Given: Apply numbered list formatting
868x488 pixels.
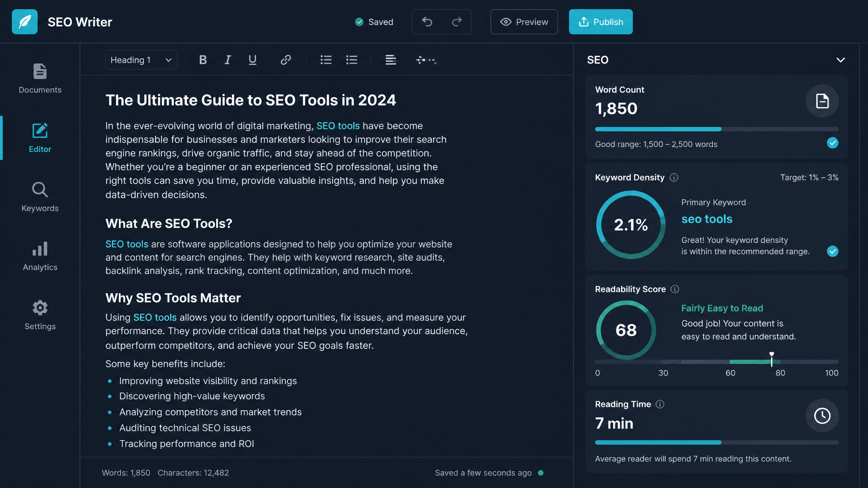Looking at the screenshot, I should pos(352,60).
